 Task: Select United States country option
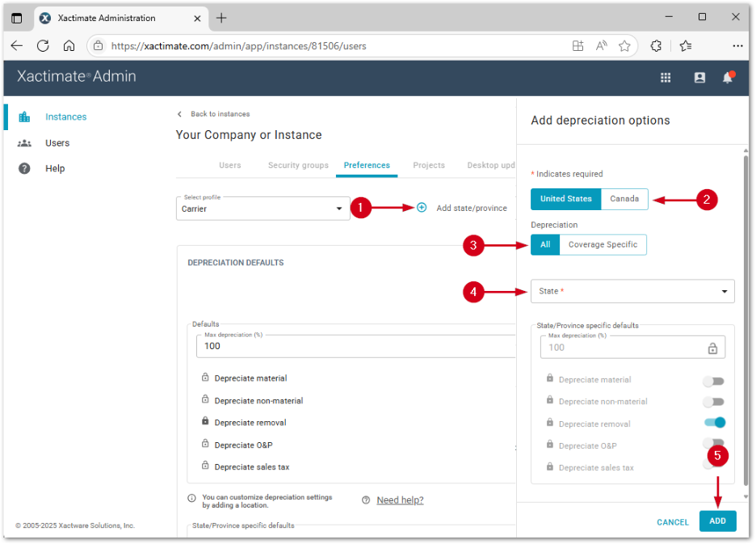tap(566, 200)
